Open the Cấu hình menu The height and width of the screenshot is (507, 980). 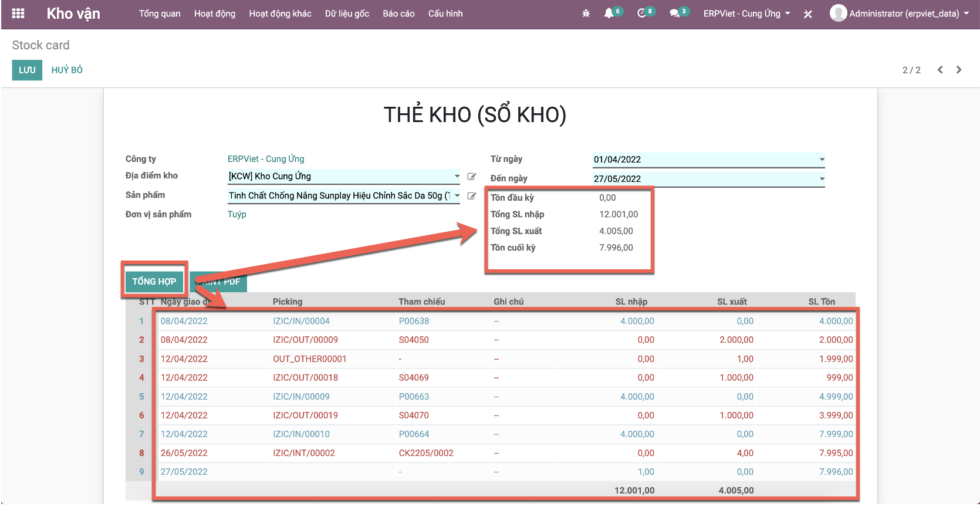tap(445, 13)
